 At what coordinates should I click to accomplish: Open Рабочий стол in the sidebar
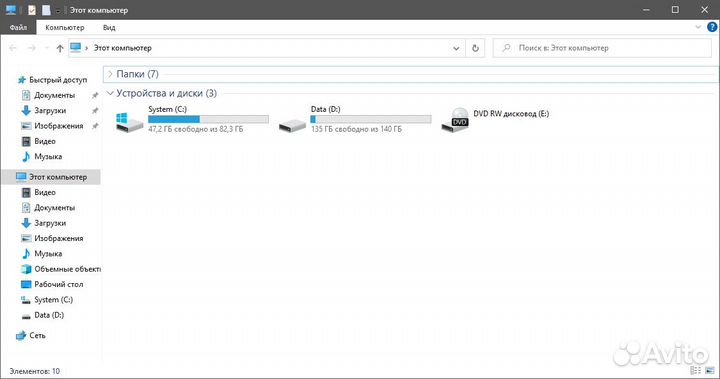tap(58, 284)
